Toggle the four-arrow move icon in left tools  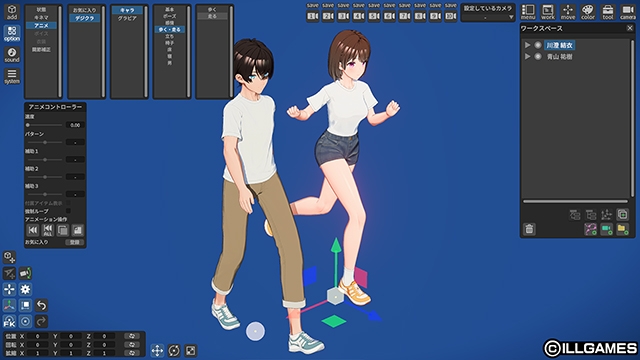tap(9, 289)
